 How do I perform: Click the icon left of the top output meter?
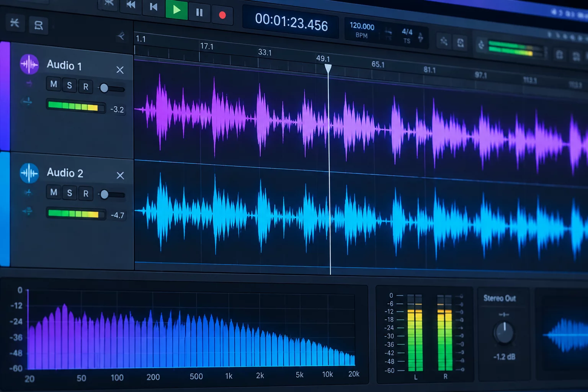pos(481,45)
